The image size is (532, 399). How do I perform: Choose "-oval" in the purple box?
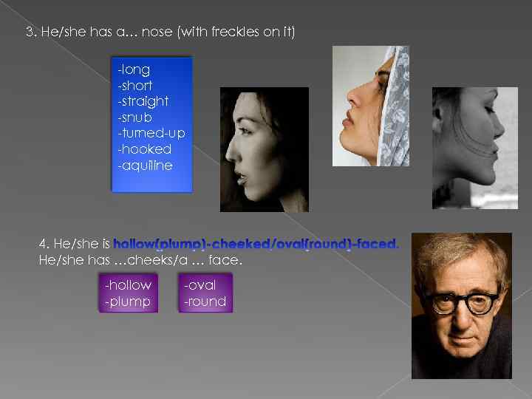[199, 285]
